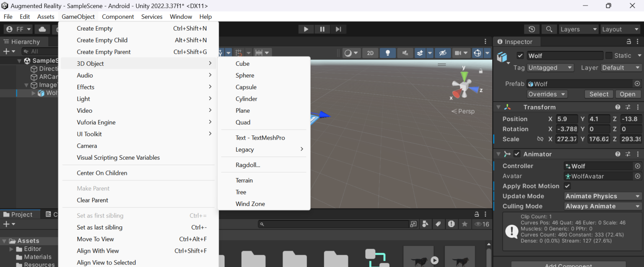This screenshot has height=267, width=644.
Task: Lock the Inspector with the padlock icon
Action: pyautogui.click(x=628, y=41)
